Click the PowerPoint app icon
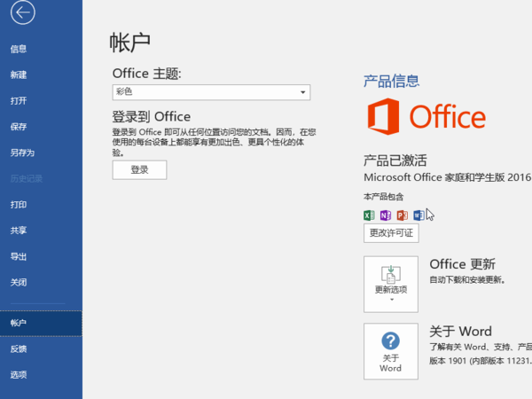Image resolution: width=532 pixels, height=399 pixels. [x=402, y=215]
